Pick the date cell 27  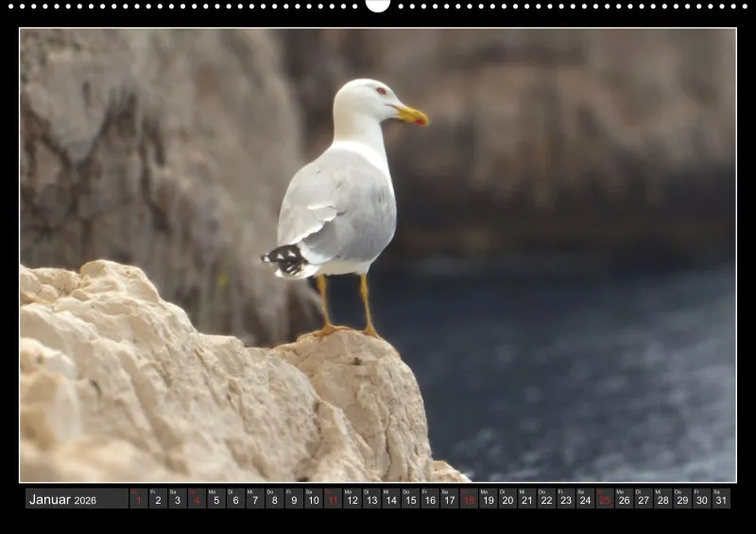644,499
